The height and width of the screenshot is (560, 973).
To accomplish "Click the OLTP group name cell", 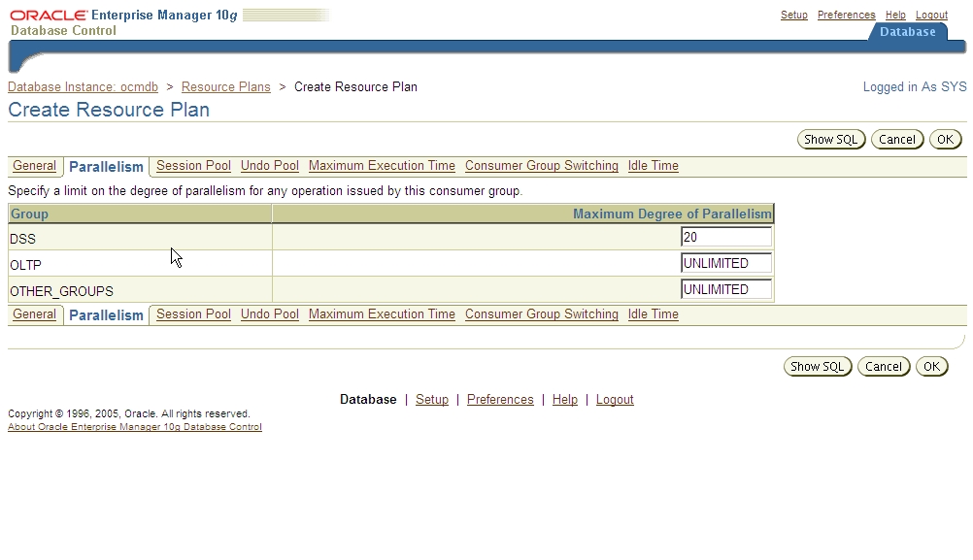I will pos(140,264).
